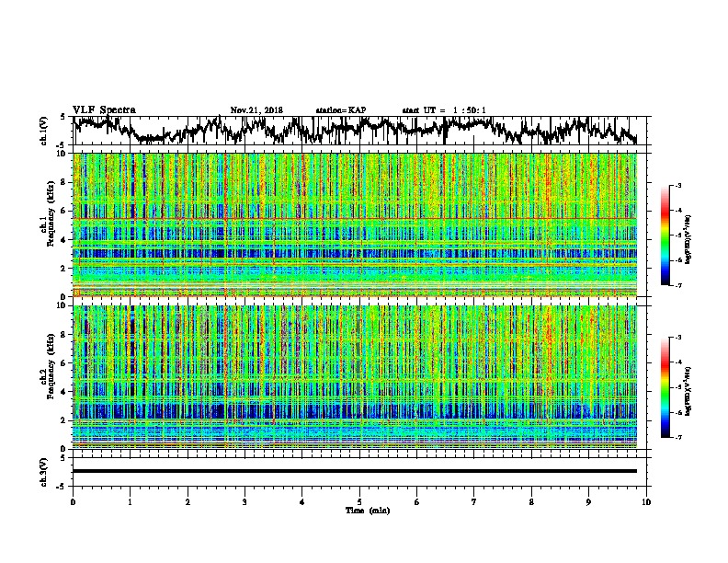This screenshot has height=563, width=728.
Task: Click time axis tick label "5"
Action: (x=359, y=502)
